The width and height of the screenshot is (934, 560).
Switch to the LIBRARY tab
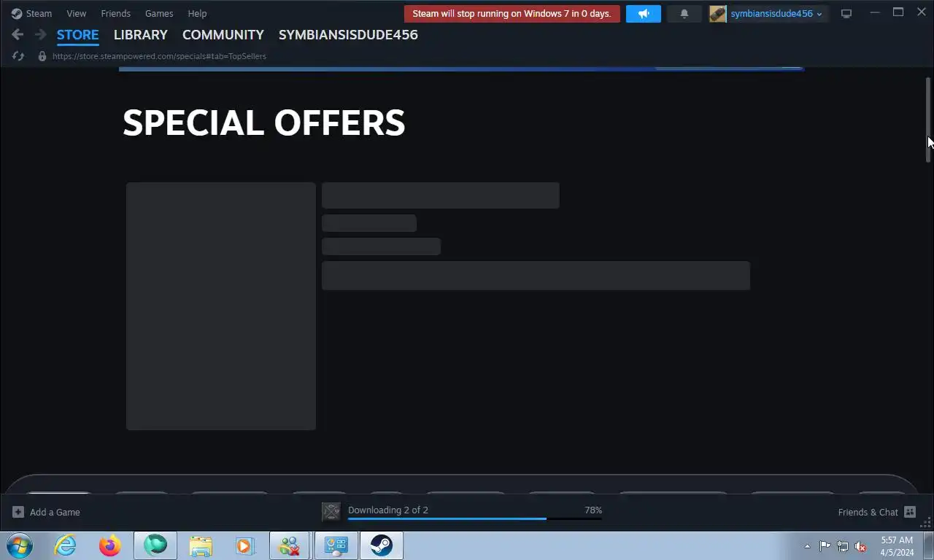pos(141,34)
